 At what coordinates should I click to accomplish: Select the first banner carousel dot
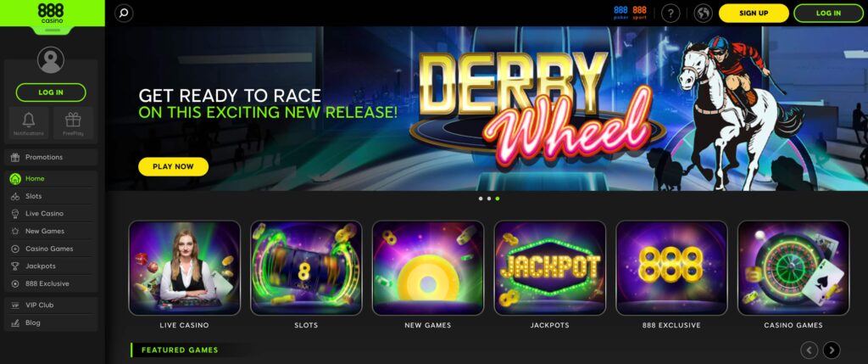tap(481, 199)
